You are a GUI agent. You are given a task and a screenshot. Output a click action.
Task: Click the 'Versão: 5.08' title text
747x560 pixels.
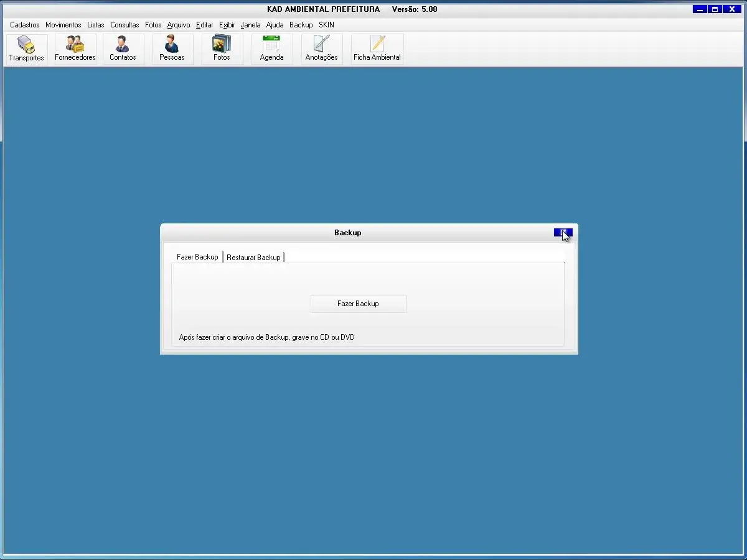pos(415,9)
